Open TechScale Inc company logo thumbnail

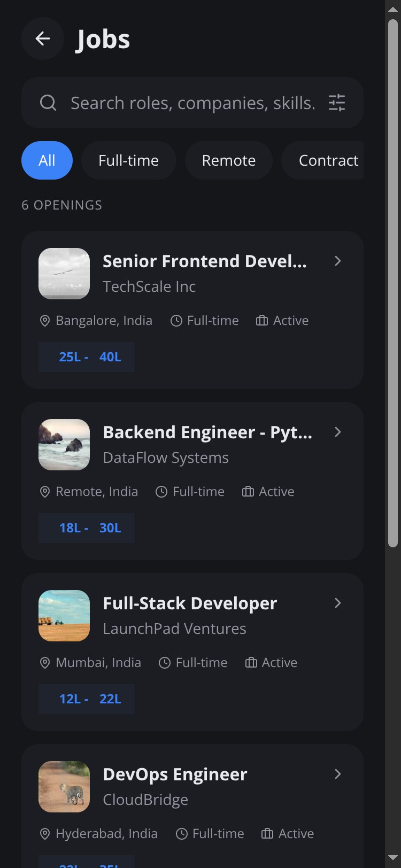pyautogui.click(x=64, y=274)
